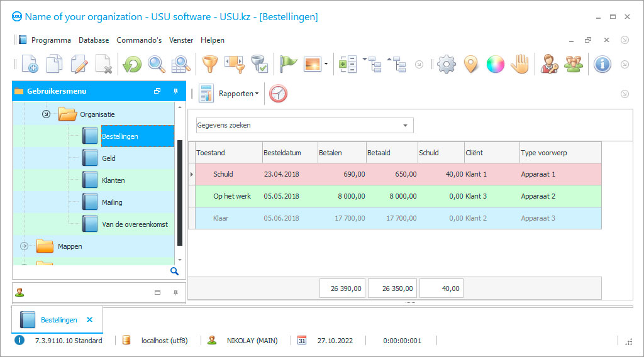Open the Commando's menu
This screenshot has width=644, height=357.
(x=139, y=40)
